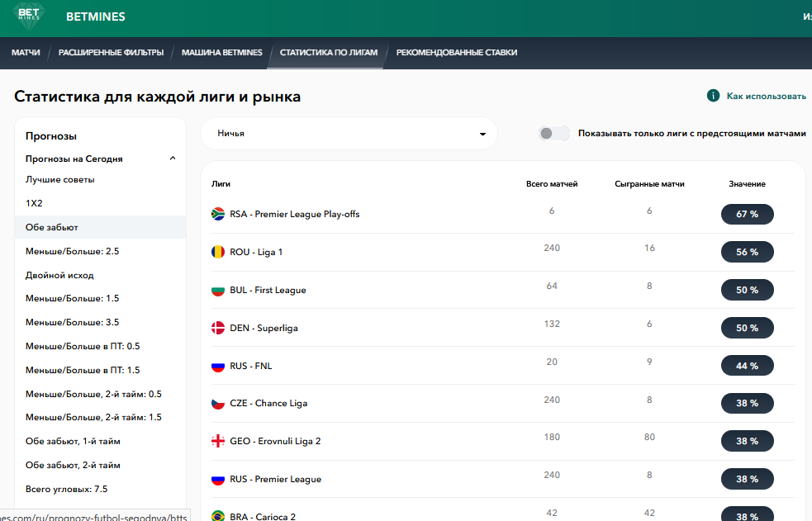Viewport: 812px width, 521px height.
Task: Click the RSA - Premier League Play-offs row
Action: tap(502, 214)
